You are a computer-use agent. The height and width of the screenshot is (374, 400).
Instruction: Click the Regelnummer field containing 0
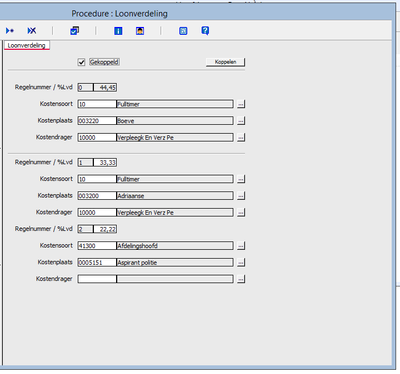[85, 88]
